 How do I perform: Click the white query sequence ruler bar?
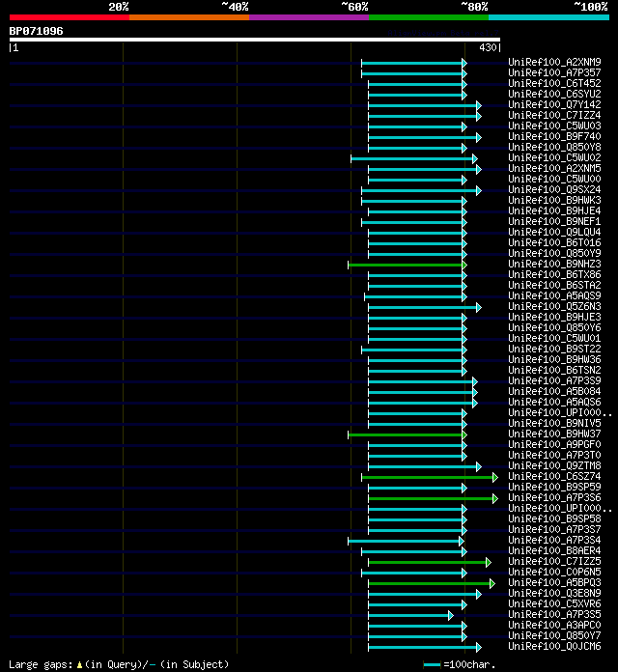pos(255,40)
